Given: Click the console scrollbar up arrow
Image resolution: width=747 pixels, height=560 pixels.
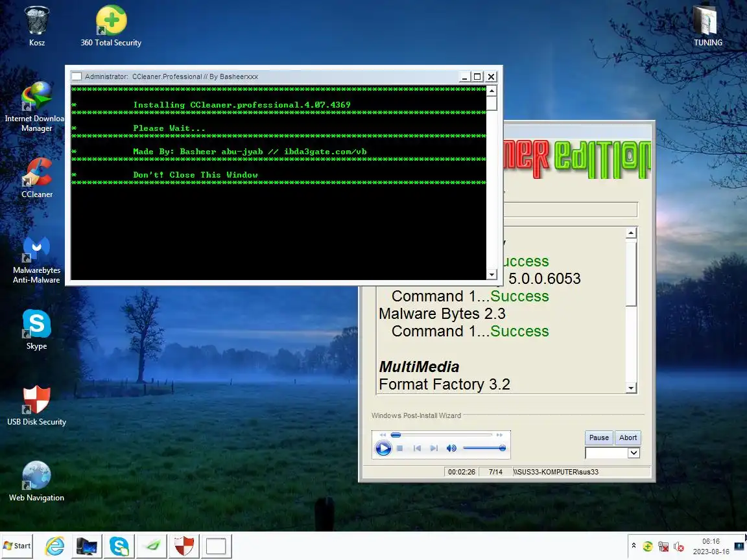Looking at the screenshot, I should click(x=492, y=91).
